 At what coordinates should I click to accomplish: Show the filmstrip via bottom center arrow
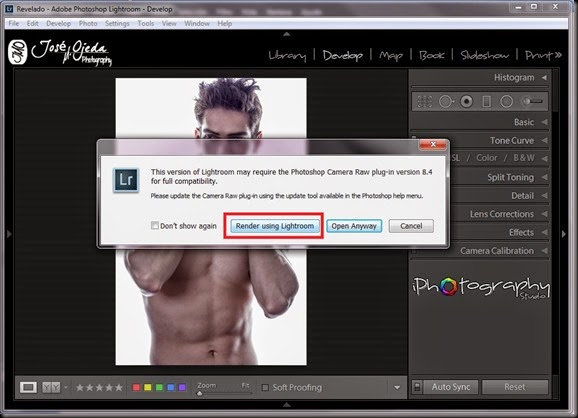pos(286,405)
